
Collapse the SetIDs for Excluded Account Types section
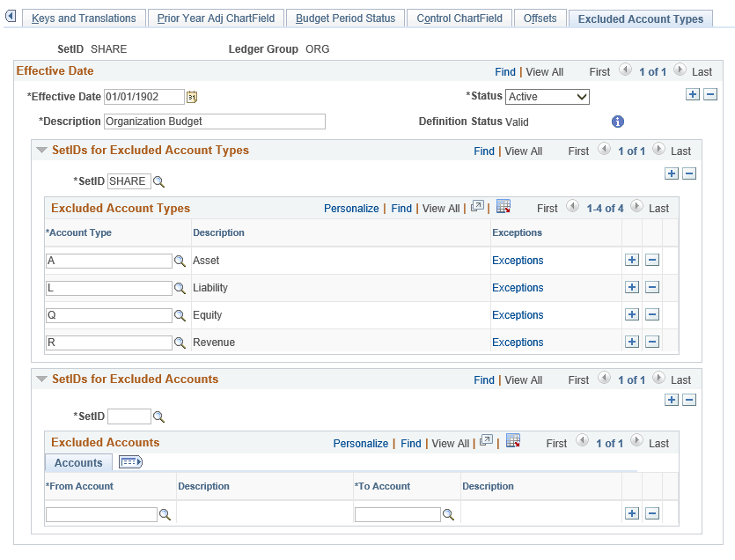pyautogui.click(x=40, y=150)
